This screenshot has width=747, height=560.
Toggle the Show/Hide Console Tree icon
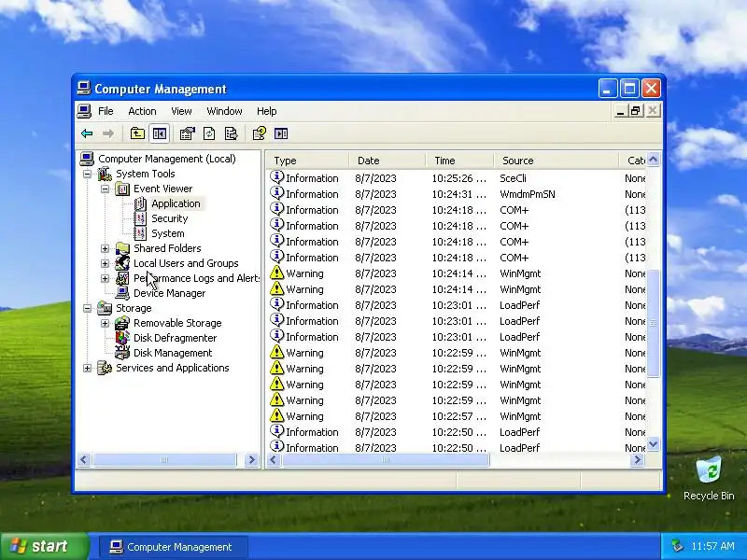coord(159,133)
